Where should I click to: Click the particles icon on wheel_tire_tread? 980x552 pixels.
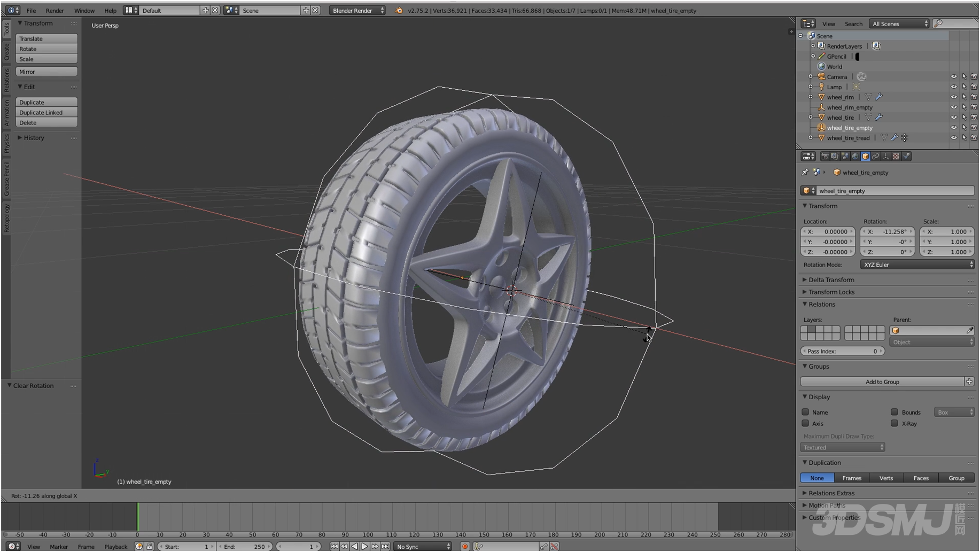point(904,138)
